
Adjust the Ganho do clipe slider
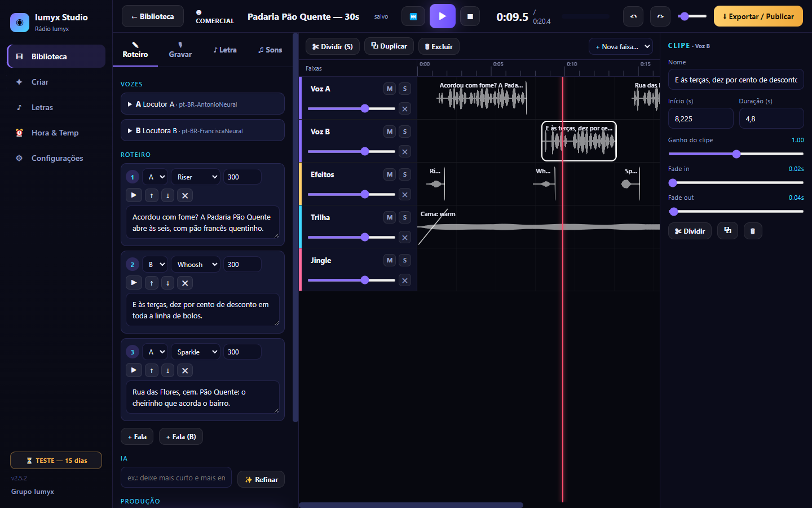pyautogui.click(x=736, y=154)
